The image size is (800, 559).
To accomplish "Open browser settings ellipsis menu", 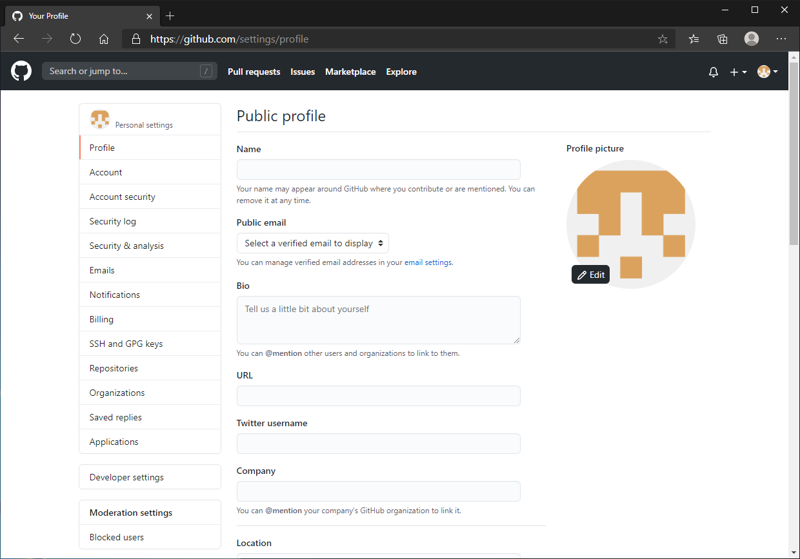I will (x=781, y=39).
